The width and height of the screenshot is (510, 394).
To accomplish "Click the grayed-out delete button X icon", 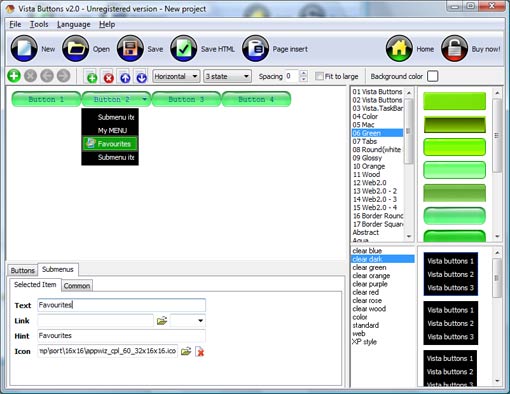I will pos(30,76).
